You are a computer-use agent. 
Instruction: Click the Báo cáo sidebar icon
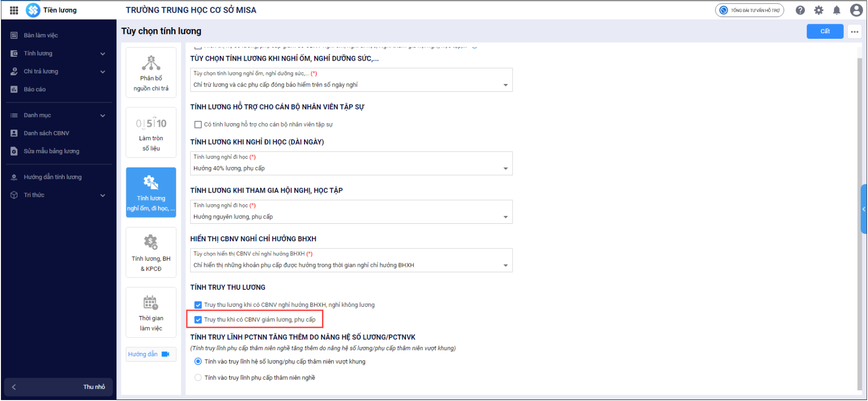click(x=14, y=89)
